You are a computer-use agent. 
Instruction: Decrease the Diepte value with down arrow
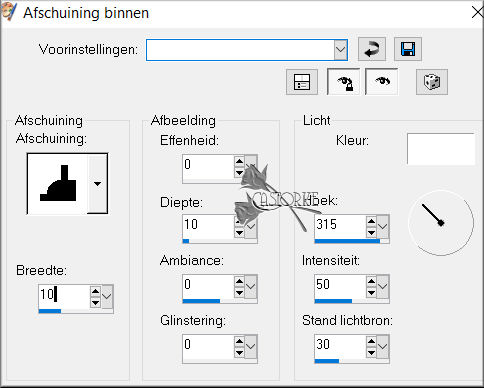pos(239,232)
